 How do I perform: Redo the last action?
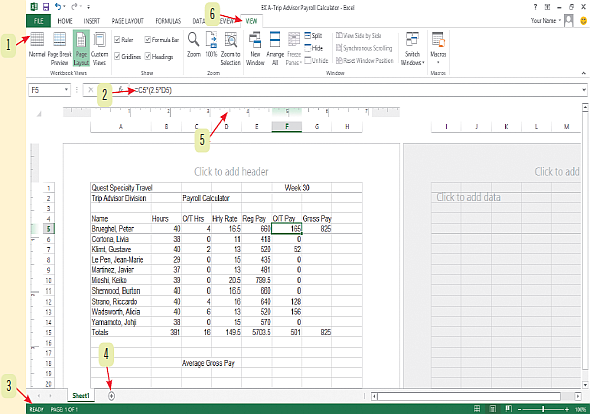tap(75, 7)
